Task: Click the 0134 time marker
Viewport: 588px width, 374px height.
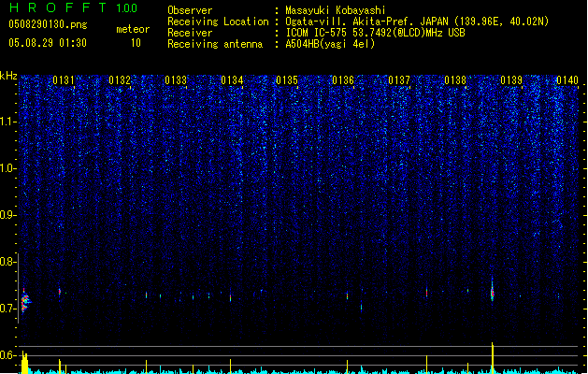Action: 232,80
